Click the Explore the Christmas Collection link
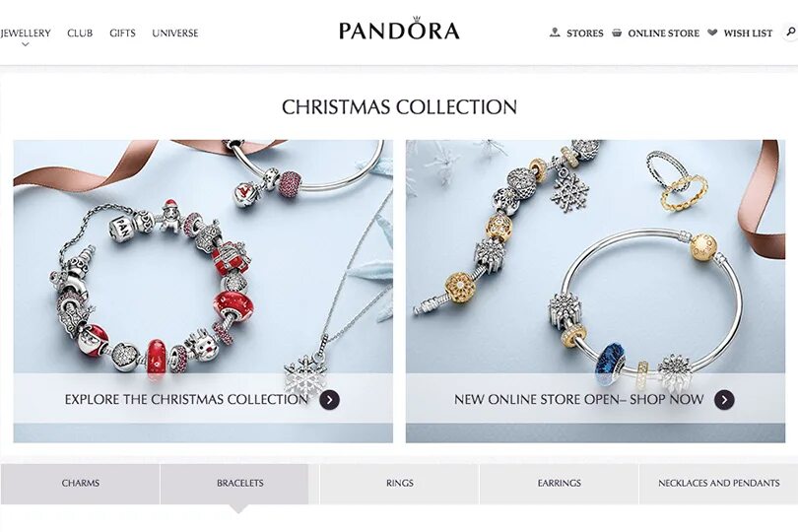This screenshot has height=532, width=798. click(x=186, y=400)
